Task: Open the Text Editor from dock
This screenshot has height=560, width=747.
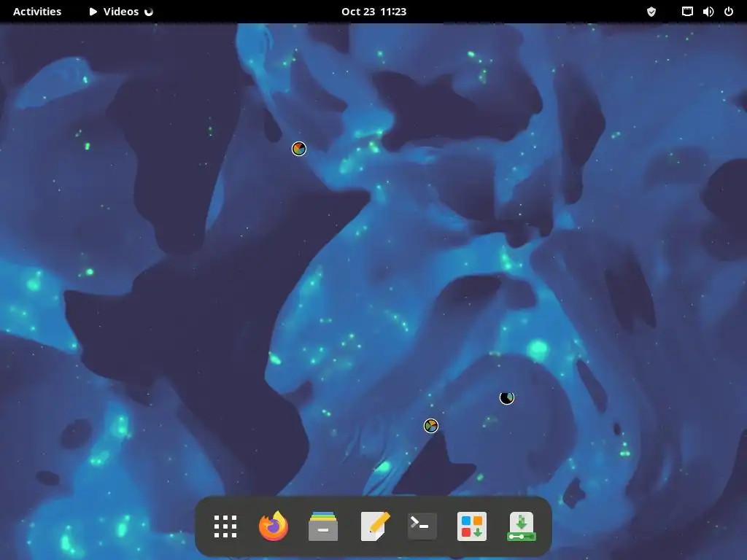Action: pos(375,526)
